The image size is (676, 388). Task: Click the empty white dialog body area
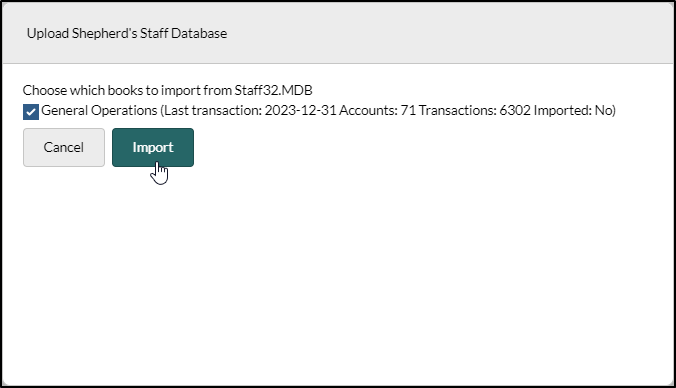338,276
